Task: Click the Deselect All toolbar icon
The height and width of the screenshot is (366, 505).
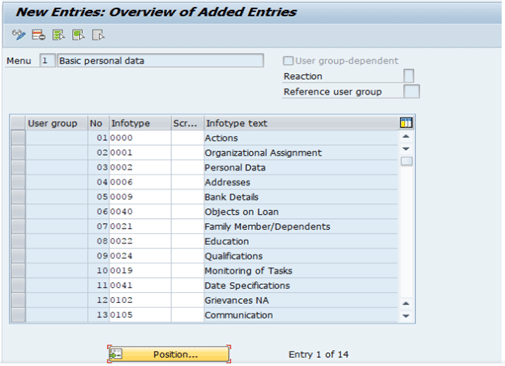Action: tap(98, 35)
